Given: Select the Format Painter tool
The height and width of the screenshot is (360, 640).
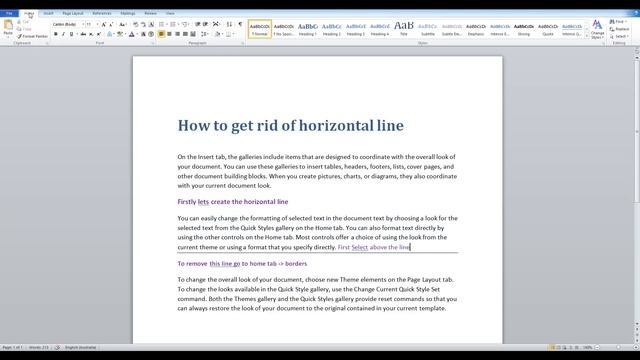Looking at the screenshot, I should click(x=33, y=36).
